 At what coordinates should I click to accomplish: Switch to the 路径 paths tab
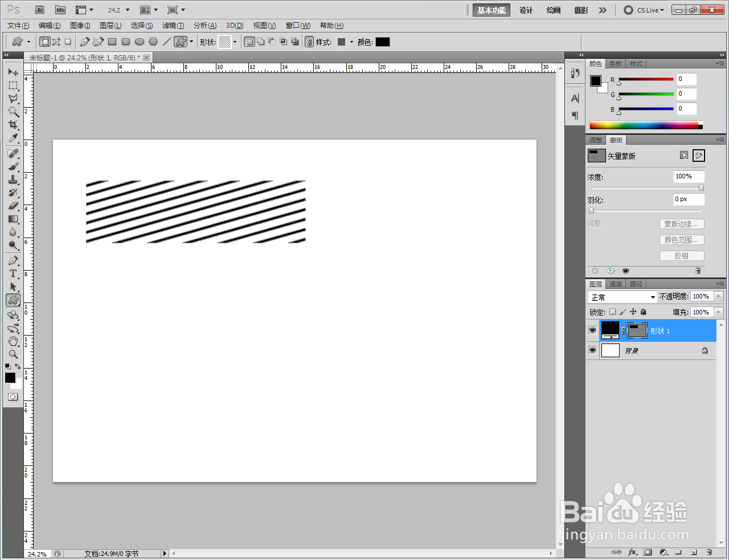tap(636, 284)
